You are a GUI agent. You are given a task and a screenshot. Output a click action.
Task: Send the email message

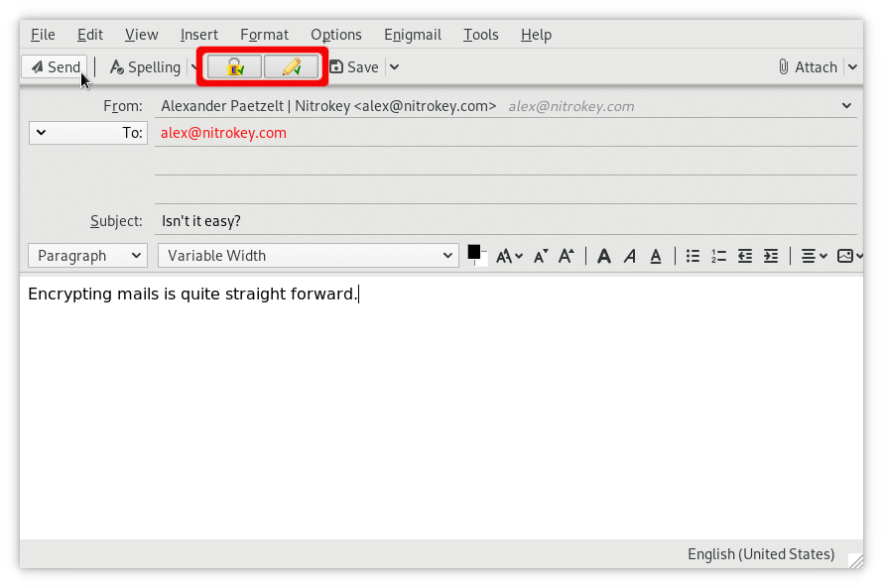pos(55,67)
